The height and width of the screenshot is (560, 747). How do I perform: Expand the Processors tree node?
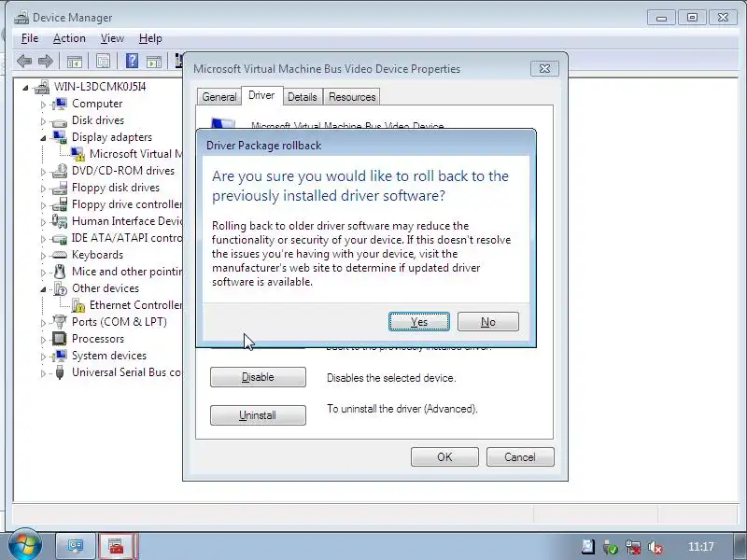point(43,340)
